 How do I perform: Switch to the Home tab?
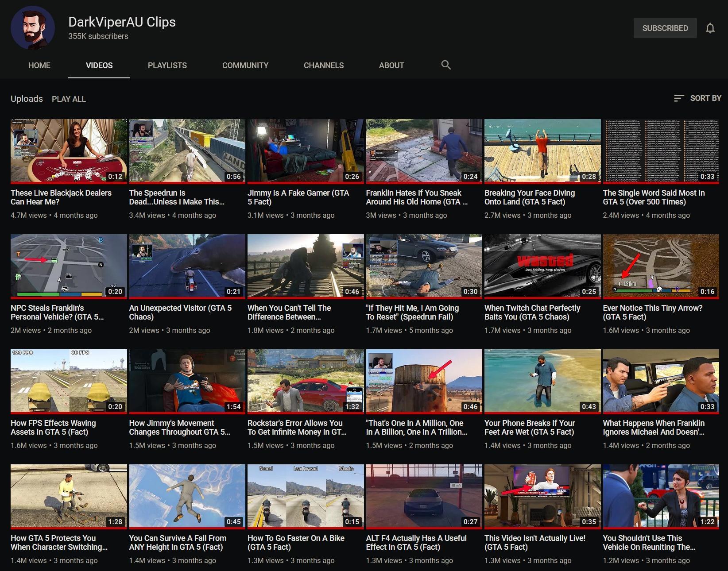point(39,66)
